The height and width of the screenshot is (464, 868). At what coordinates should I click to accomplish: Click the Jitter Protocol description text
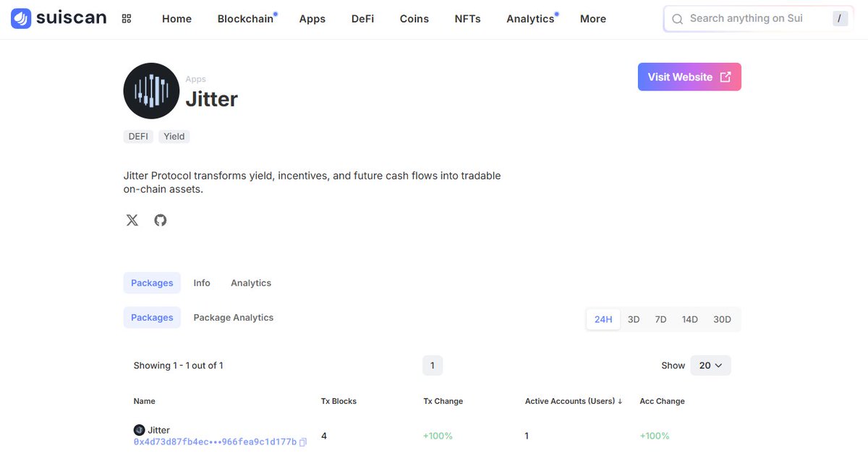point(312,182)
